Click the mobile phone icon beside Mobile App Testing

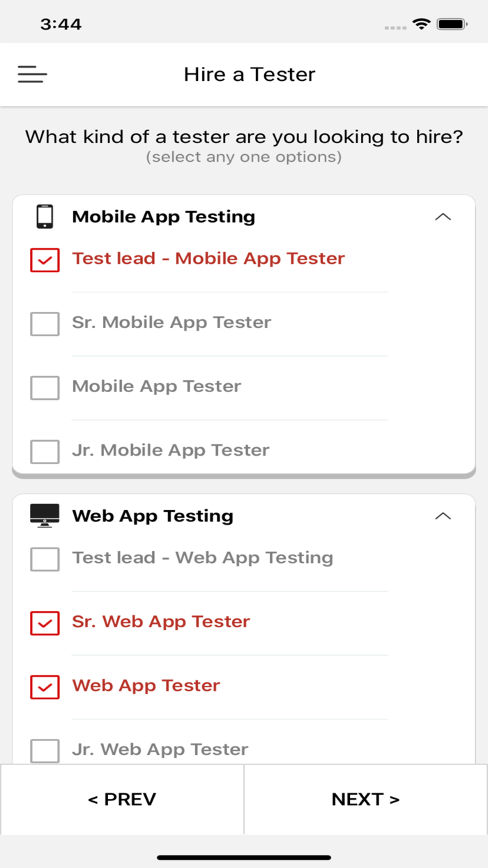45,216
